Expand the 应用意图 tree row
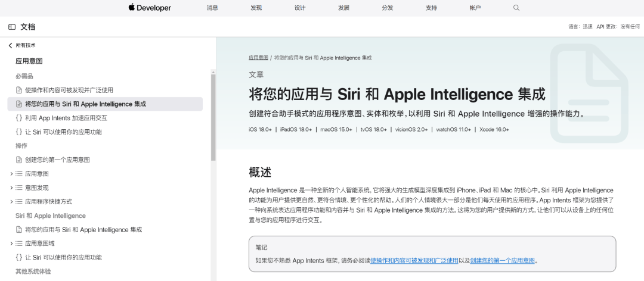The image size is (644, 281). [11, 174]
